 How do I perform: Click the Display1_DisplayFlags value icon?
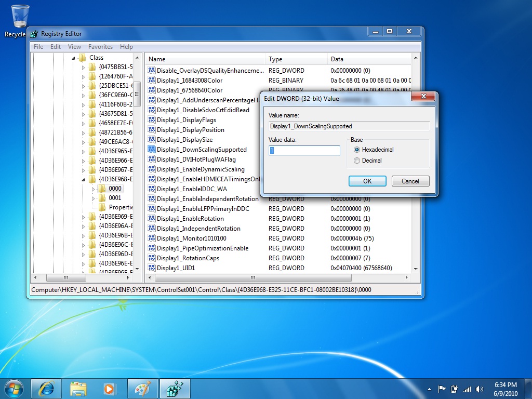coord(152,120)
